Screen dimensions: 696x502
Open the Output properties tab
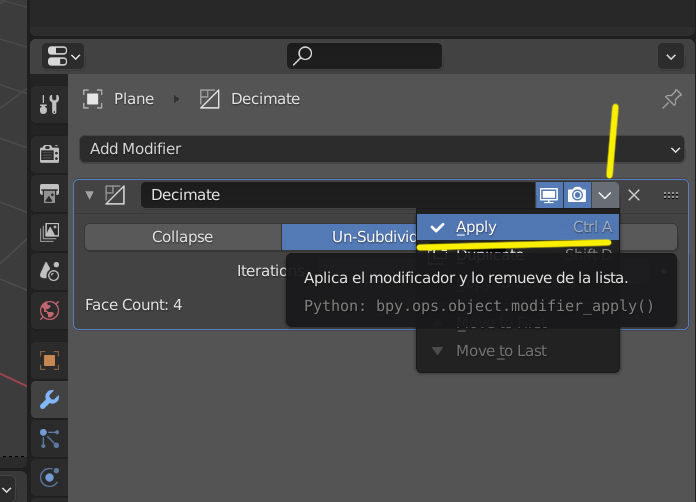coord(49,192)
